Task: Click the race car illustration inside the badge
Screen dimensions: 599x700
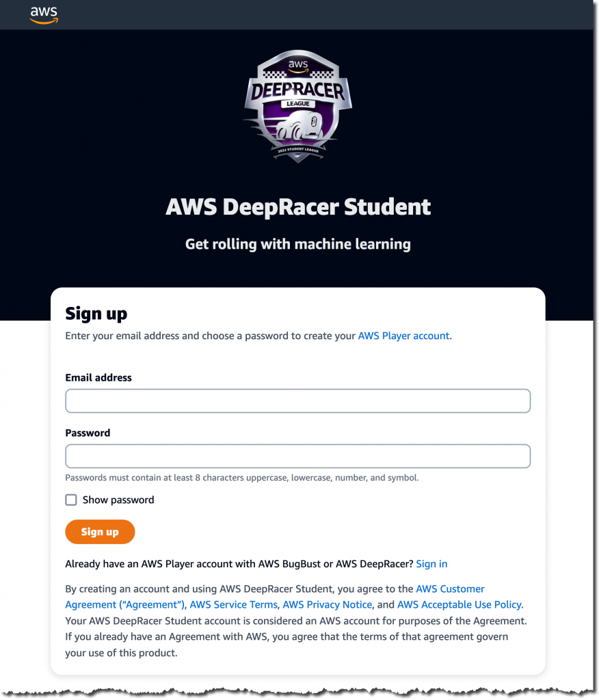Action: pyautogui.click(x=299, y=124)
